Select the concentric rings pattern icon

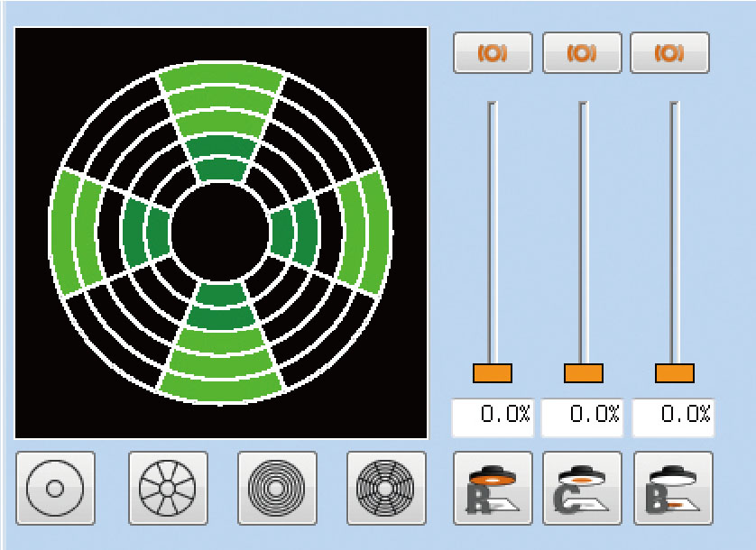[277, 488]
